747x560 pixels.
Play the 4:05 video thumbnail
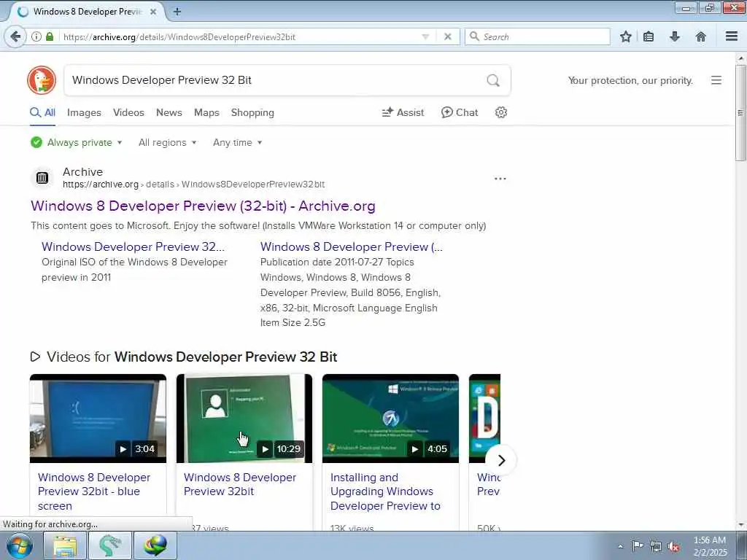(x=391, y=418)
